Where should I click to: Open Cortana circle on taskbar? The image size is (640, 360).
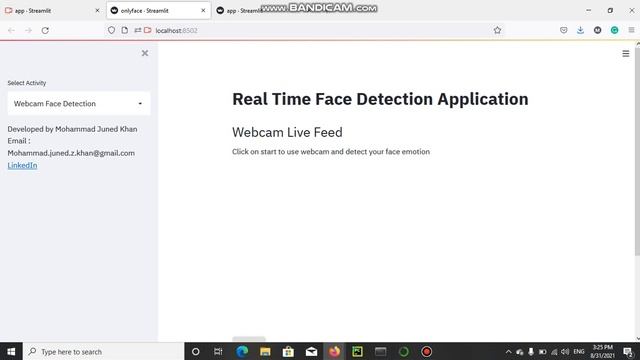tap(196, 351)
